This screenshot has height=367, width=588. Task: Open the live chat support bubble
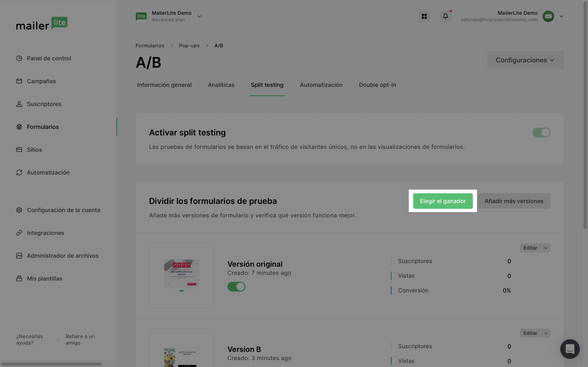click(570, 349)
